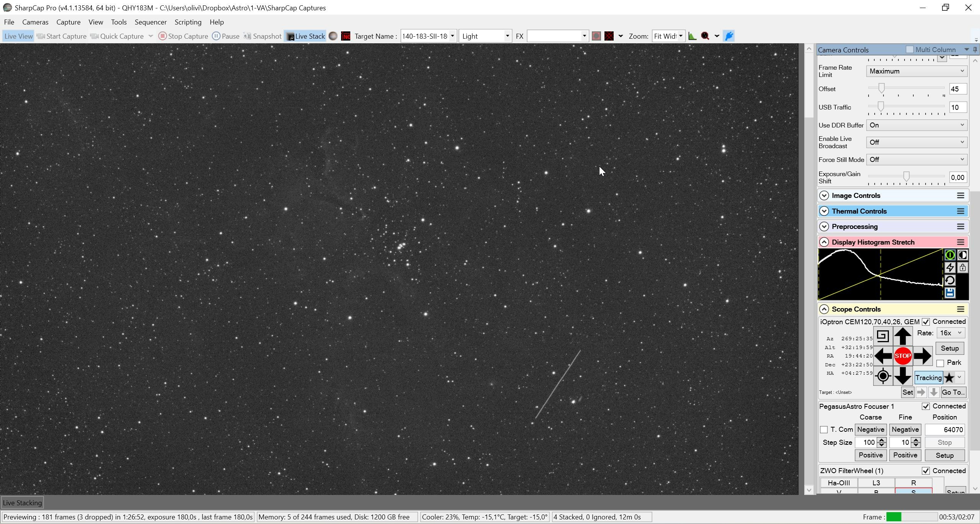Toggle the Multi Column checkbox
This screenshot has width=980, height=524.
point(910,49)
